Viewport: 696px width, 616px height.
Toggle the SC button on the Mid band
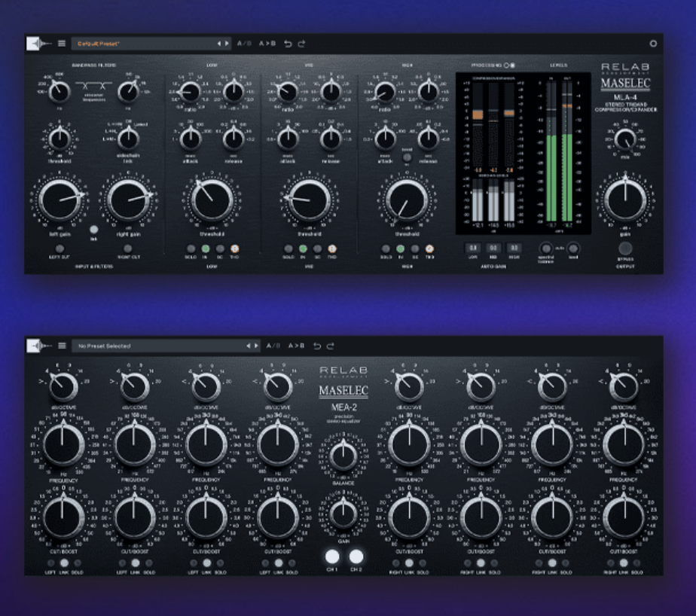click(317, 249)
